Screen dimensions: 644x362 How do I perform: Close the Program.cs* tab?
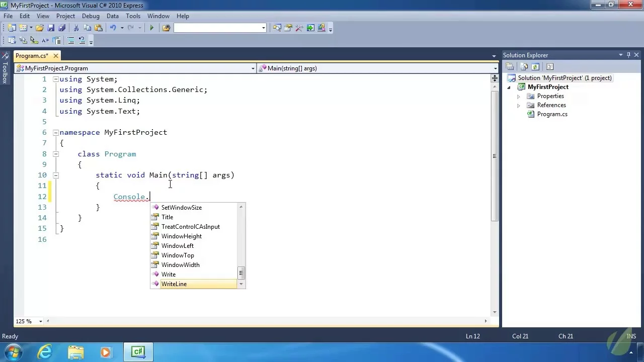[x=56, y=56]
